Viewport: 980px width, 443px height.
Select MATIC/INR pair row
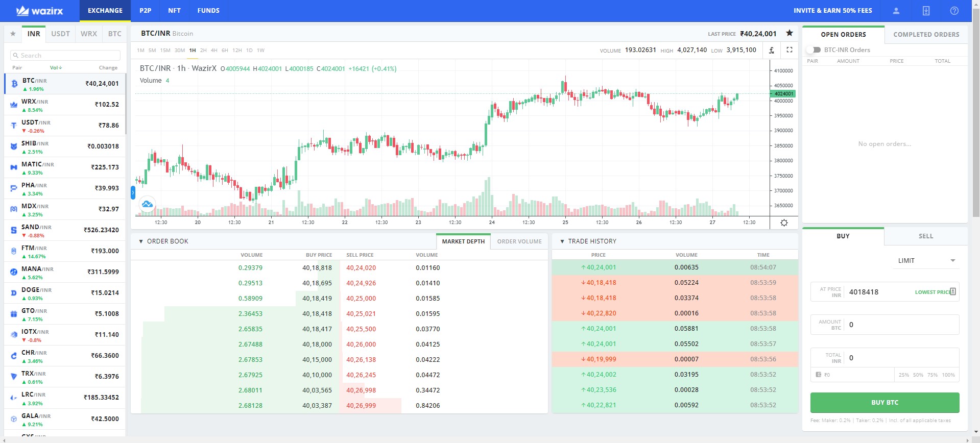[65, 168]
